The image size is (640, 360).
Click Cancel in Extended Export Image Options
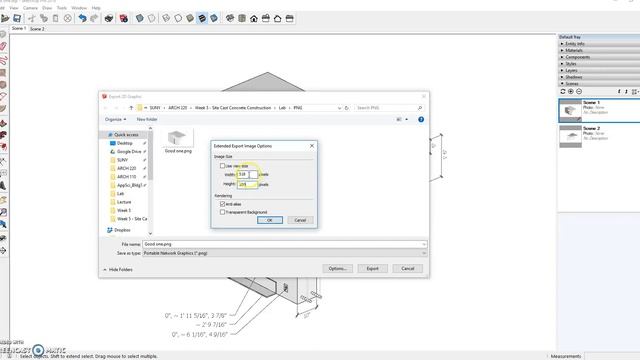point(300,220)
